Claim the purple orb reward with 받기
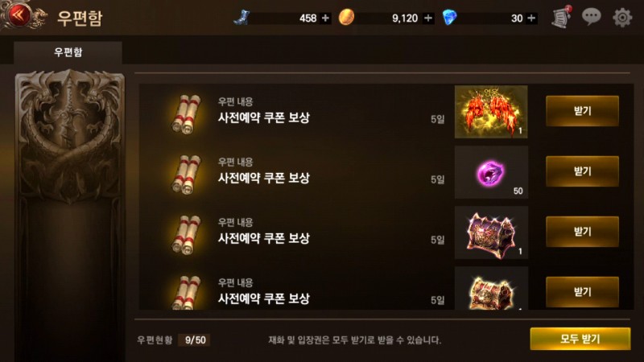 [582, 171]
